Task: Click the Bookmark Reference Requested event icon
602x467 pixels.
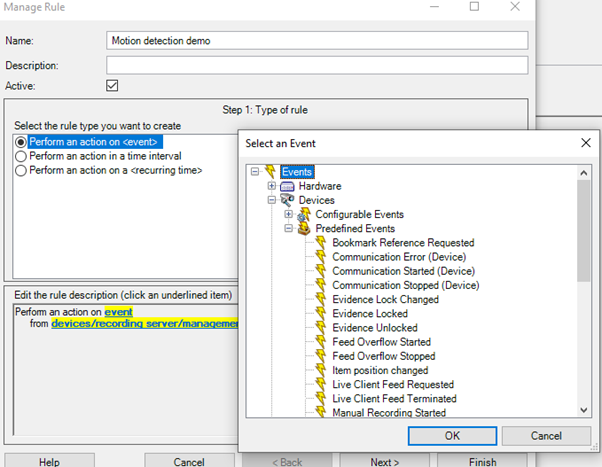Action: (321, 243)
